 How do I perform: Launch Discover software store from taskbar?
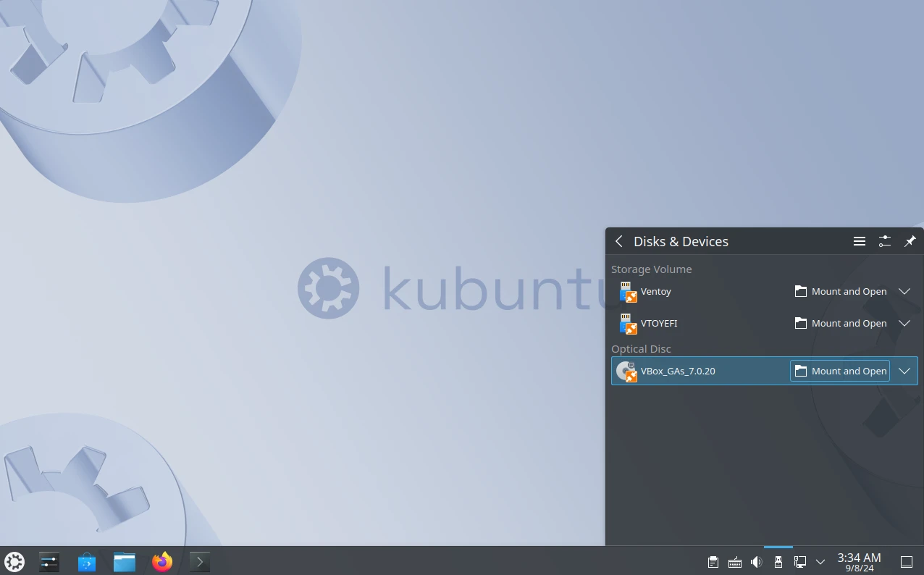point(87,561)
